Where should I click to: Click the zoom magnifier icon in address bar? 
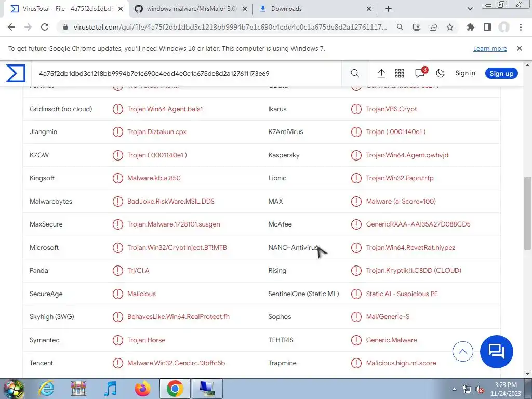pos(400,27)
